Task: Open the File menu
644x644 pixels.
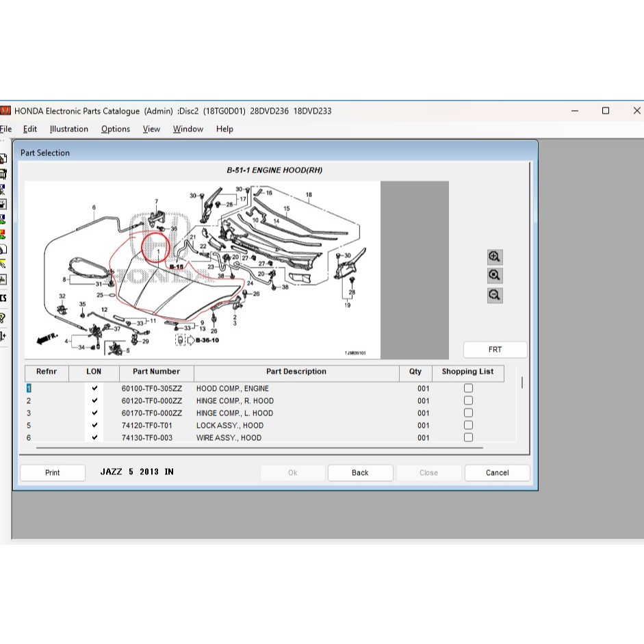Action: point(5,129)
